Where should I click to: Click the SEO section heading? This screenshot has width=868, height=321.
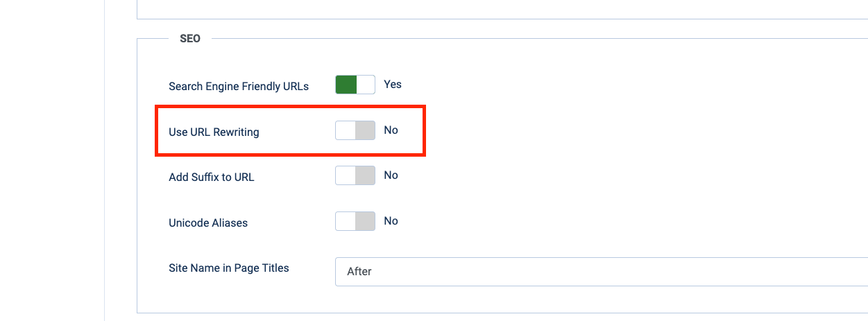(x=190, y=39)
